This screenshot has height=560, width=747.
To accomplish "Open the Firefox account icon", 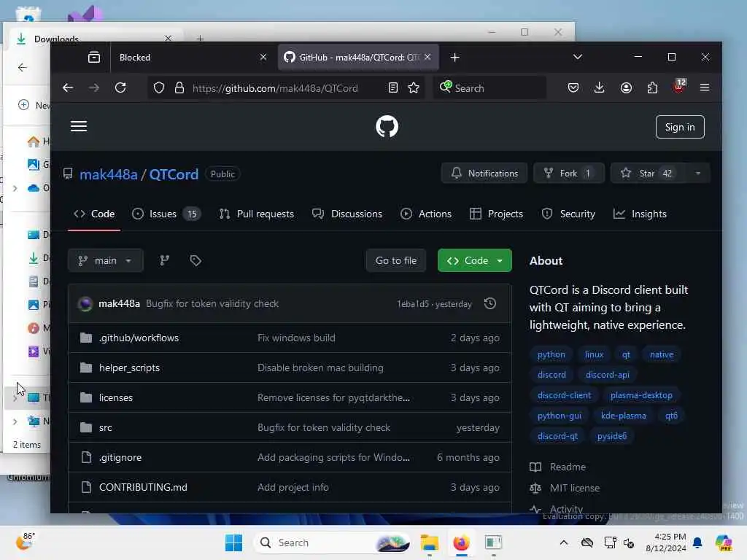I will 626,87.
